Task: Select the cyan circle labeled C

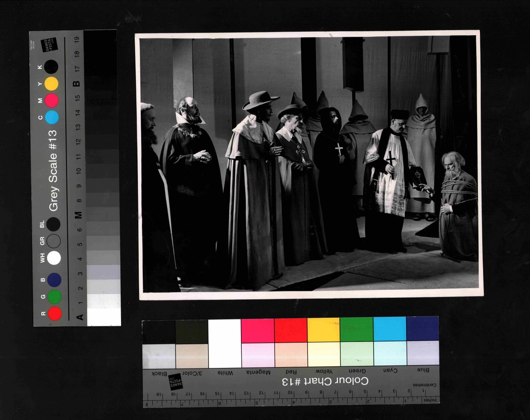Action: [52, 117]
